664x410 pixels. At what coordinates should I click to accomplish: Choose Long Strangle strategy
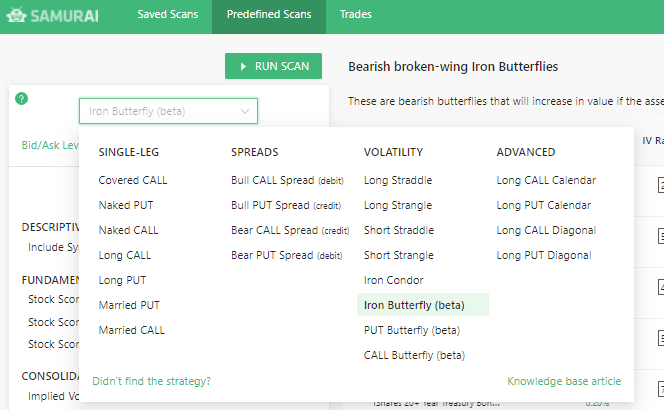click(398, 205)
